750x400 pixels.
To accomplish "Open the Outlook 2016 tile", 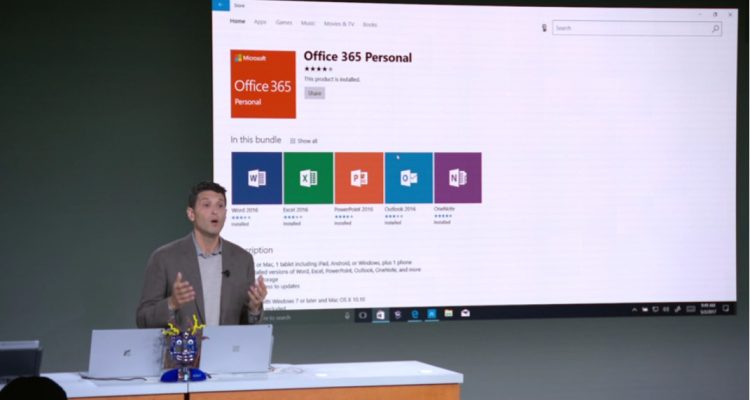I will pos(409,178).
